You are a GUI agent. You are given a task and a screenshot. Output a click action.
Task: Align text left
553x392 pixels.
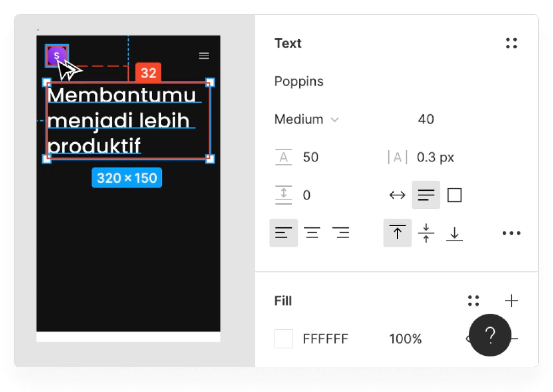point(283,233)
